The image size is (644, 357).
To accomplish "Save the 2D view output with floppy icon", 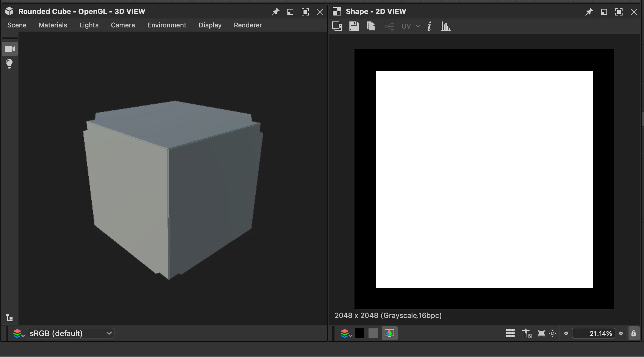I will click(x=354, y=26).
